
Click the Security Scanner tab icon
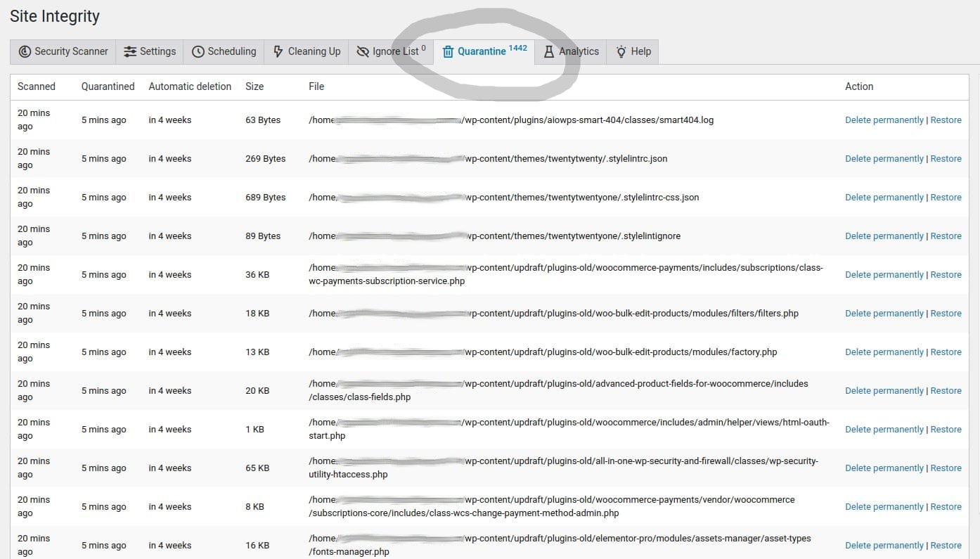(25, 51)
